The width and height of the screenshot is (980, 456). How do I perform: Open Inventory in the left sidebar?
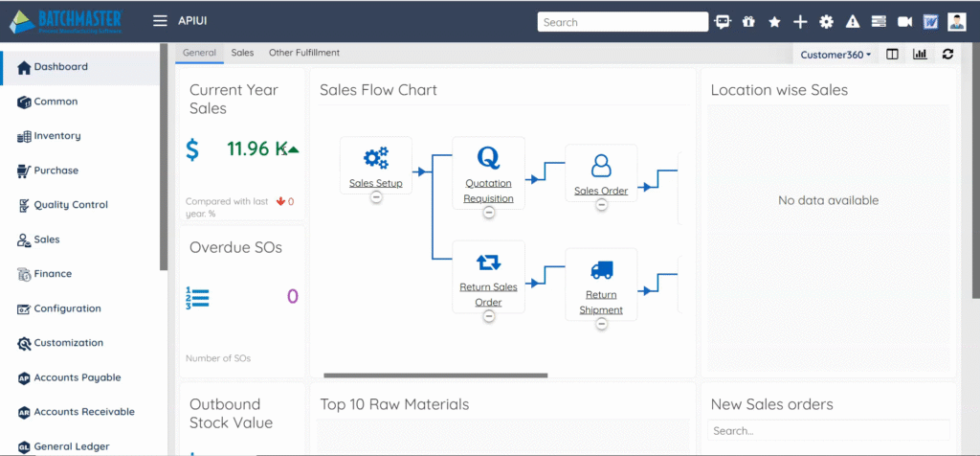57,136
